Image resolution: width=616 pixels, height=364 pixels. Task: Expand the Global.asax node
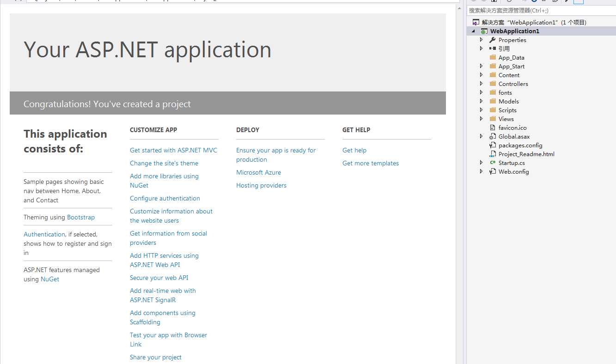[482, 137]
